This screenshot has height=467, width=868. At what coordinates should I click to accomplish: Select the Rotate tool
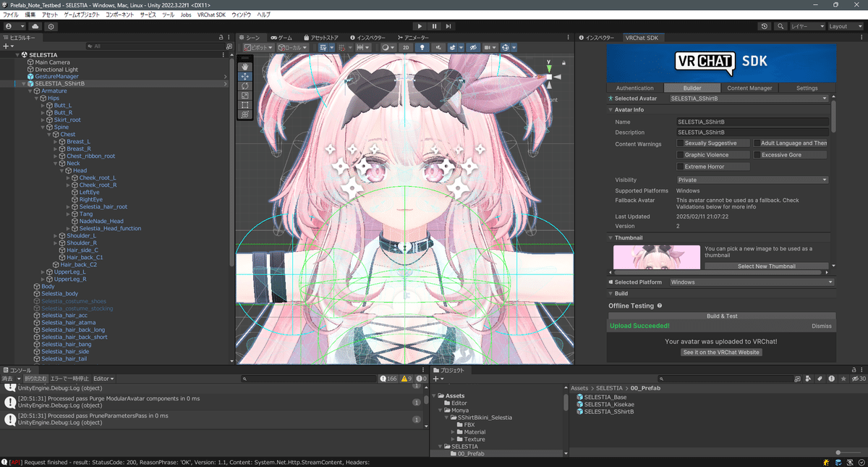click(x=245, y=85)
